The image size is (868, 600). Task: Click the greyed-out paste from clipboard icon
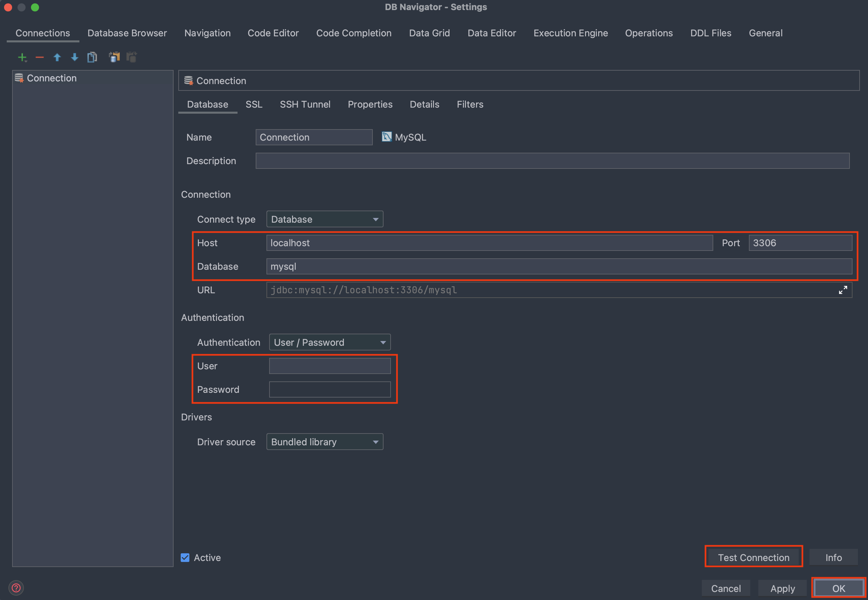pos(132,57)
